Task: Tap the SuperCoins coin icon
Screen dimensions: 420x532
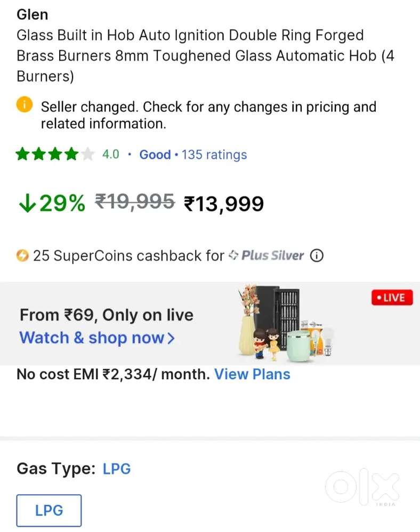Action: 22,256
